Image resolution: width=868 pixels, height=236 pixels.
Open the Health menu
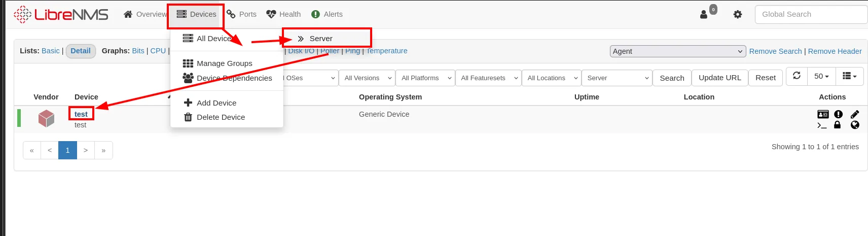click(x=283, y=14)
